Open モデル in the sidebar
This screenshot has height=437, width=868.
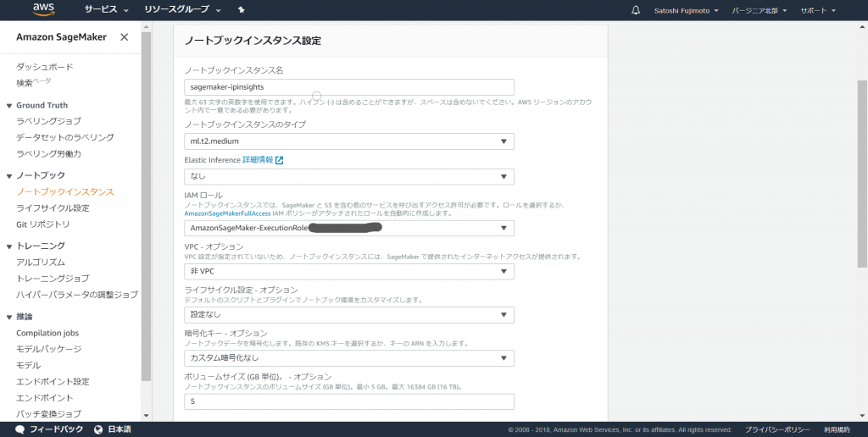28,366
